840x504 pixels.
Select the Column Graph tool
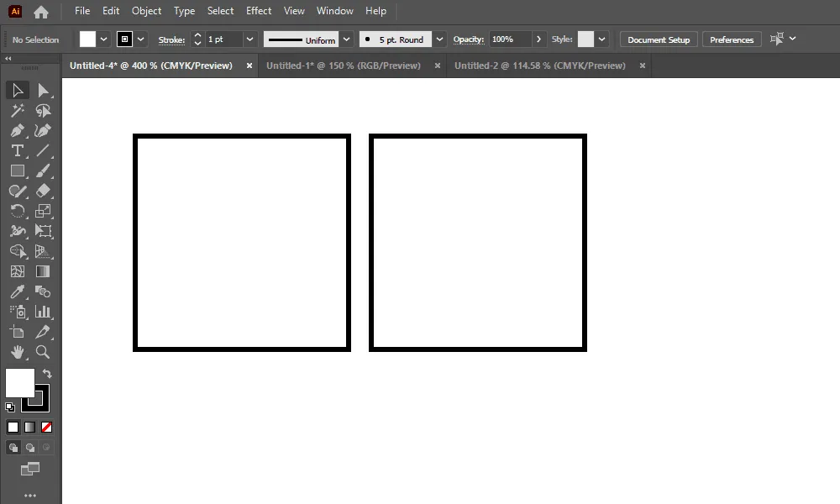click(x=43, y=312)
